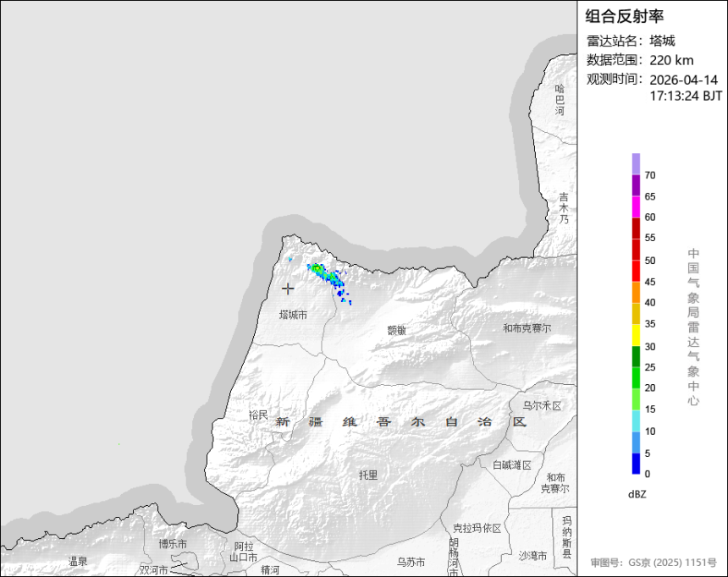The width and height of the screenshot is (728, 577).
Task: Click the data range value 220 km
Action: tap(671, 60)
